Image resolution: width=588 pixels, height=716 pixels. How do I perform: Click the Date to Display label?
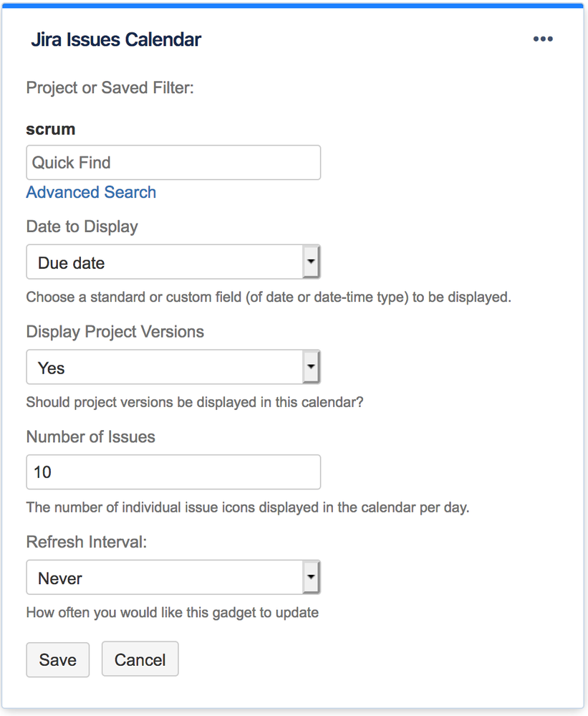tap(82, 226)
